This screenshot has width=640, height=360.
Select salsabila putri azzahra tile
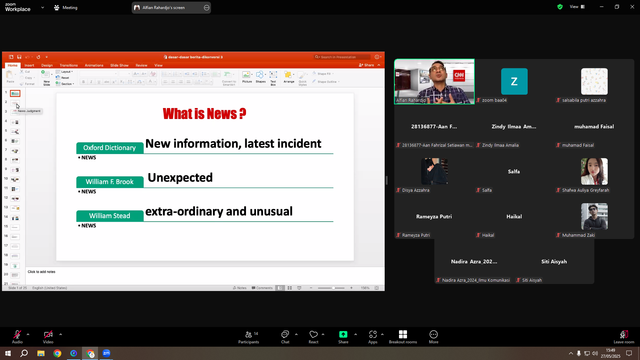pyautogui.click(x=594, y=82)
